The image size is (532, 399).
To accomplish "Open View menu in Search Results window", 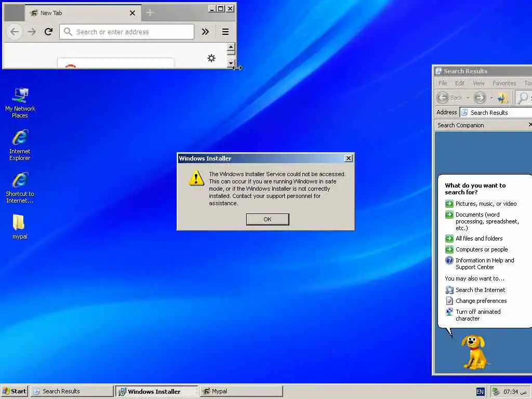I will click(478, 83).
